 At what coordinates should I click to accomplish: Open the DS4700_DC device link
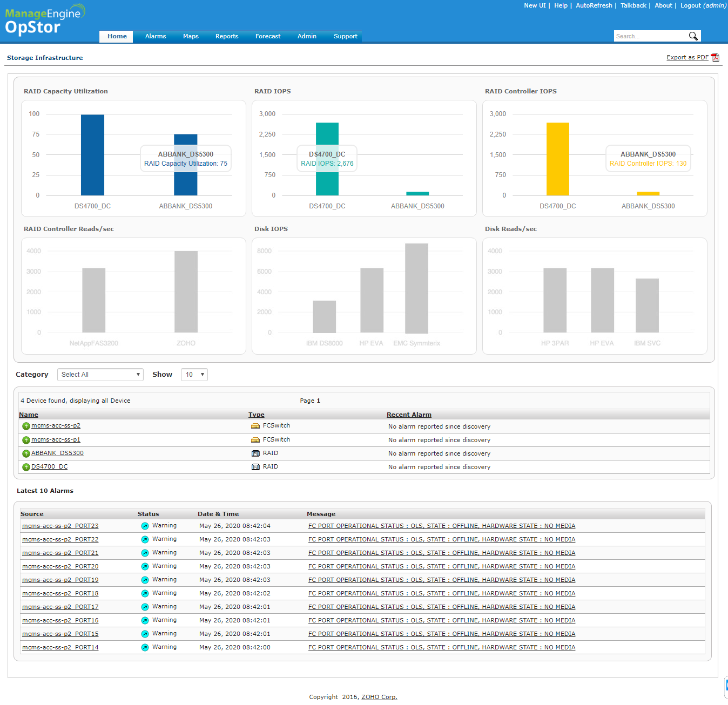[x=50, y=467]
